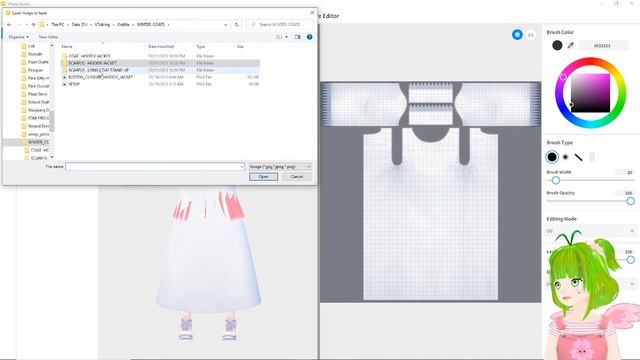Select the solid round brush type
The height and width of the screenshot is (360, 640).
(552, 157)
